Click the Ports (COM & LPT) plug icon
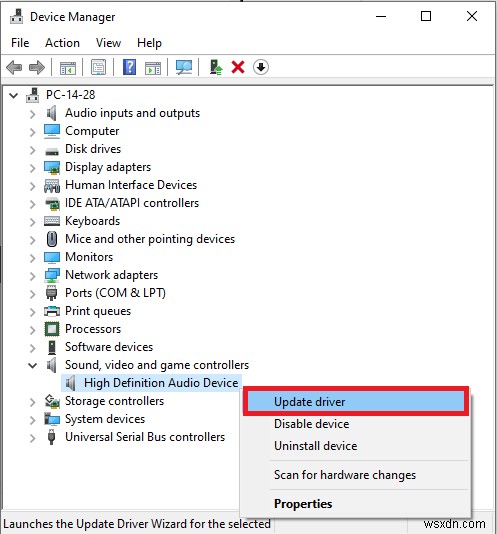The image size is (497, 534). (x=51, y=293)
